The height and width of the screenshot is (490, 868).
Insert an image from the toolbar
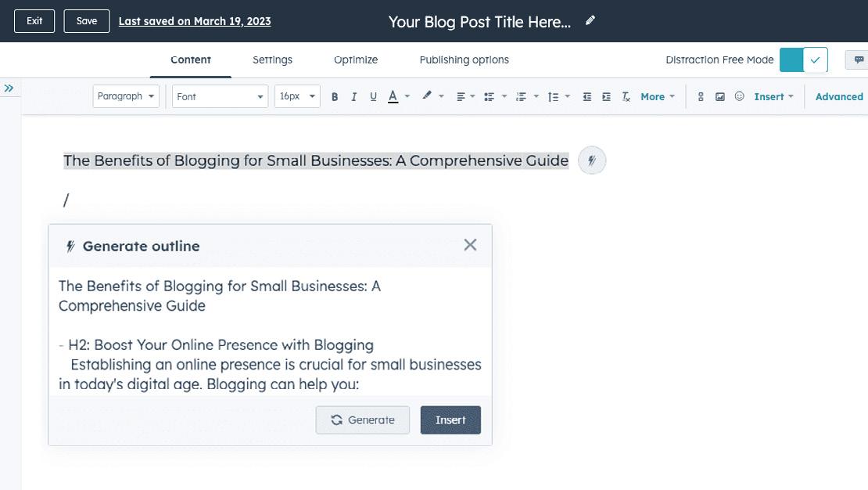pyautogui.click(x=720, y=97)
